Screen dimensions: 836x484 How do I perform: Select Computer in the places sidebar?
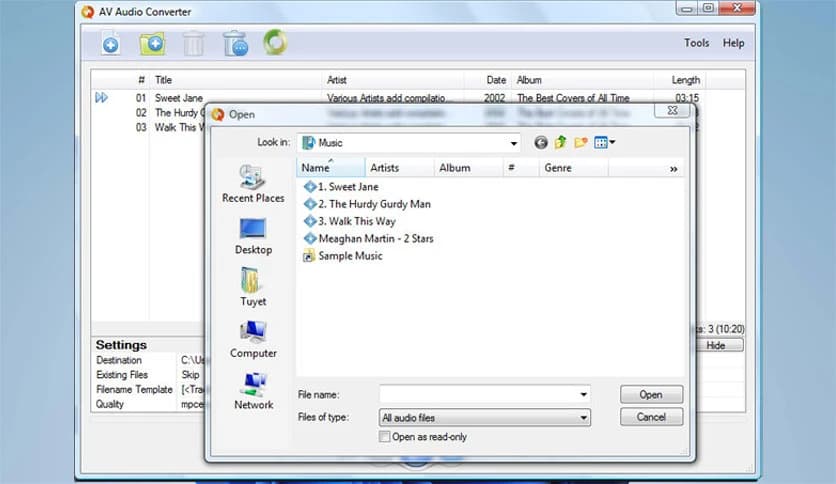[253, 340]
